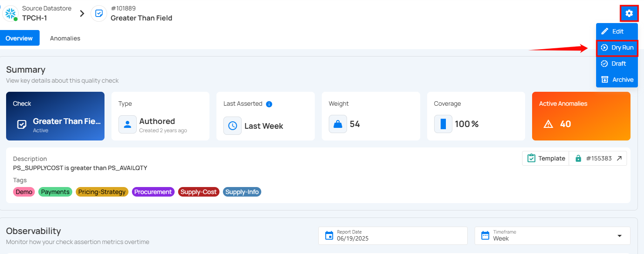
Task: Switch to the Overview tab
Action: tap(19, 38)
